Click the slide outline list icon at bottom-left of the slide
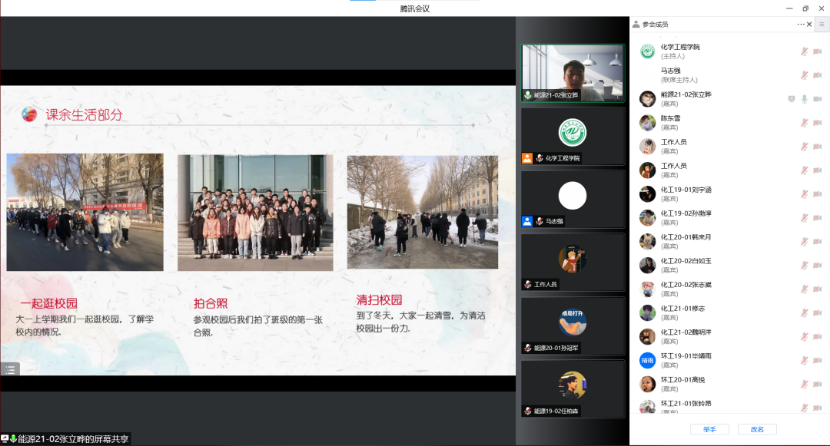The height and width of the screenshot is (446, 830). pyautogui.click(x=10, y=369)
